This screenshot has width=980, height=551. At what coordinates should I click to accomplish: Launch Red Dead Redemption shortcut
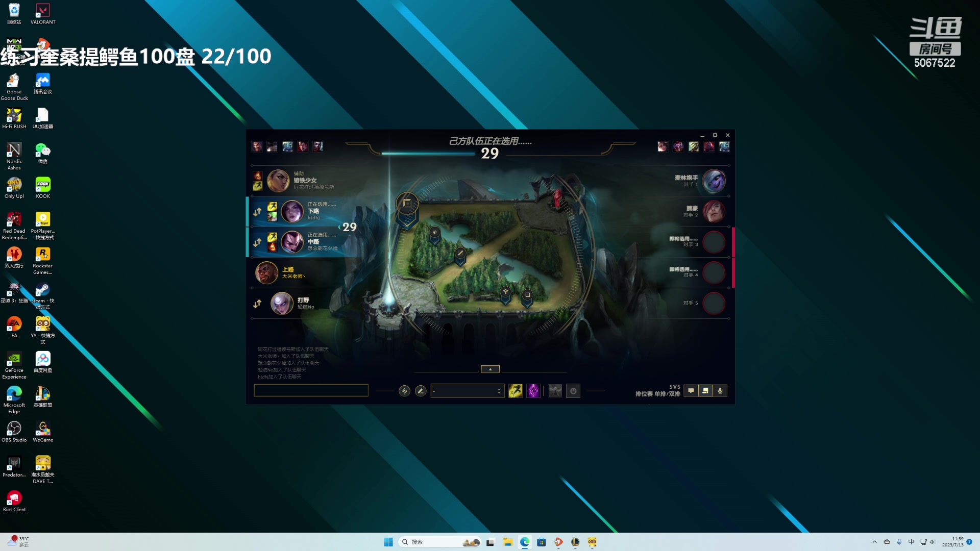tap(14, 226)
